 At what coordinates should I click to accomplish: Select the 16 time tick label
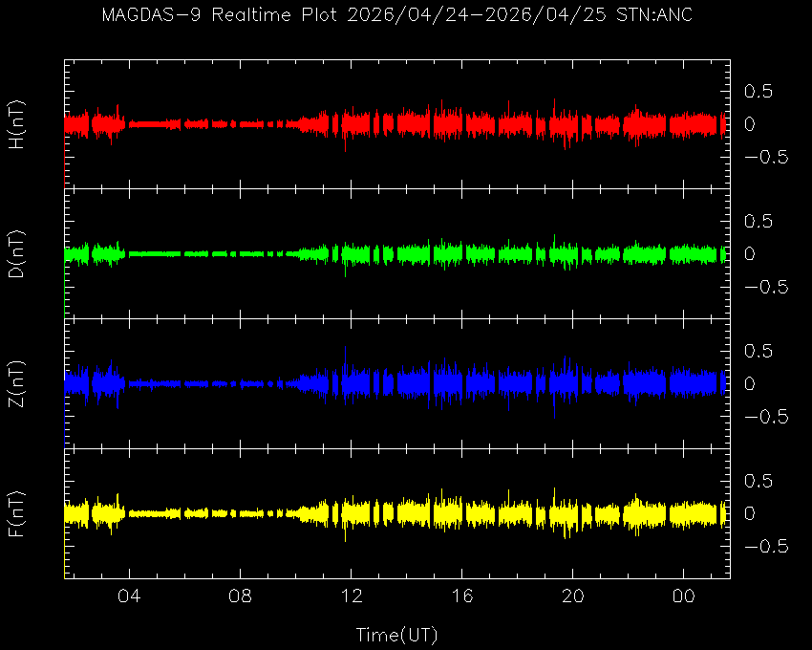coord(462,596)
